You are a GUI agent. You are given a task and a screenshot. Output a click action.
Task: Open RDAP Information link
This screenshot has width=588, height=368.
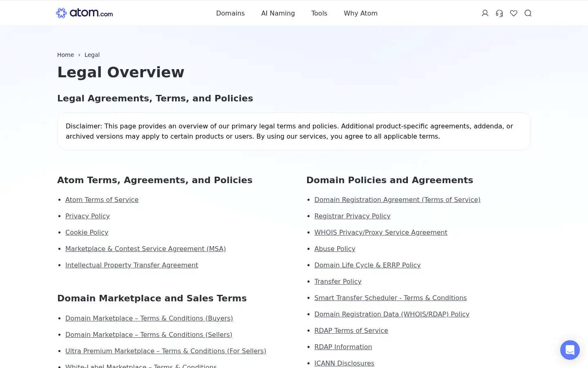tap(343, 347)
